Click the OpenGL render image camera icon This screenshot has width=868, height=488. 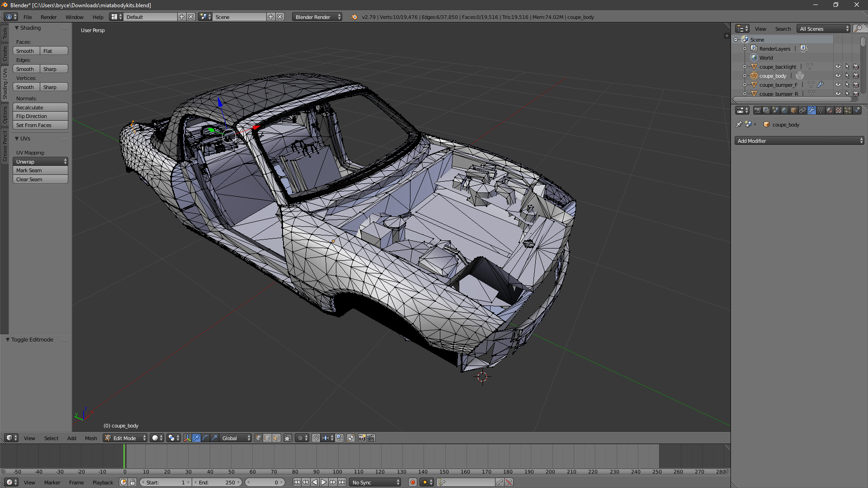pos(362,438)
